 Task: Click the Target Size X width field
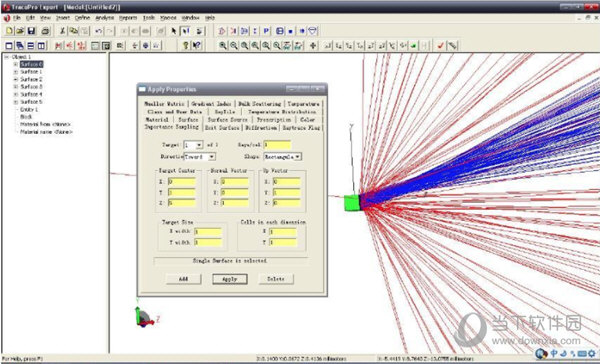tap(208, 232)
